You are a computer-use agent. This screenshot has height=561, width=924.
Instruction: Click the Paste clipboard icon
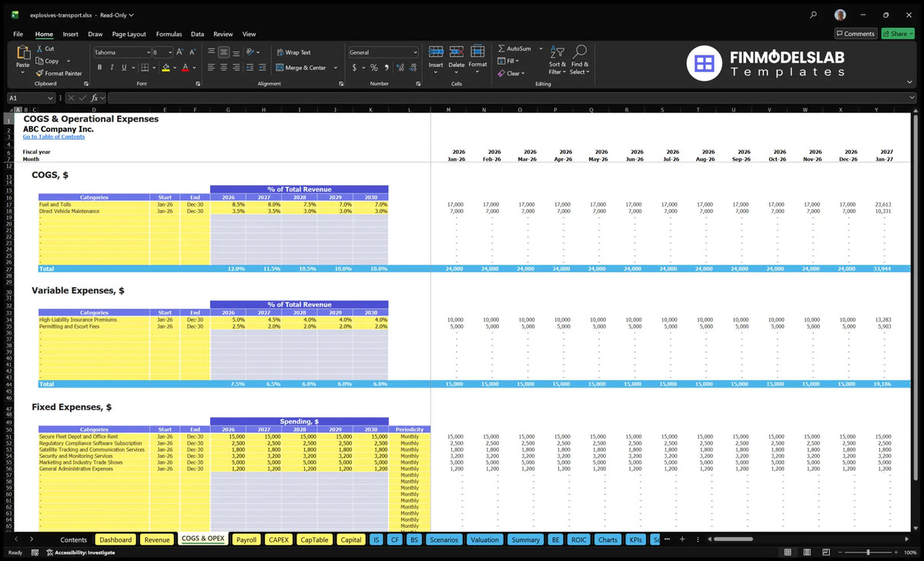click(22, 53)
